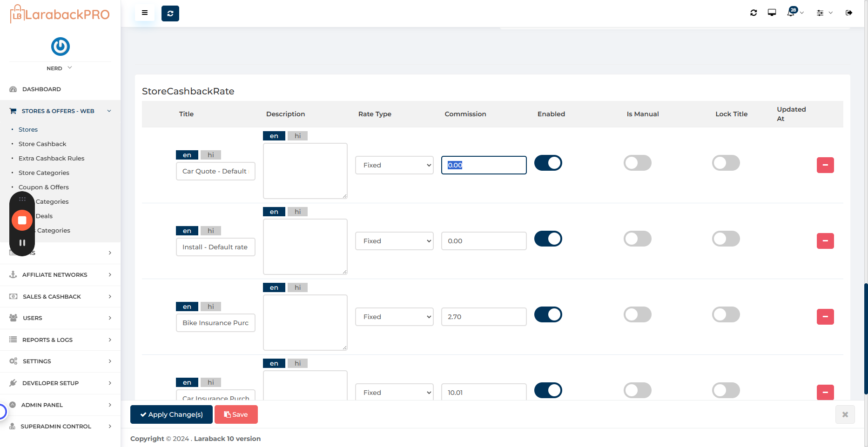Select hi title tab for Car Quote - Default
The image size is (868, 447).
(211, 155)
